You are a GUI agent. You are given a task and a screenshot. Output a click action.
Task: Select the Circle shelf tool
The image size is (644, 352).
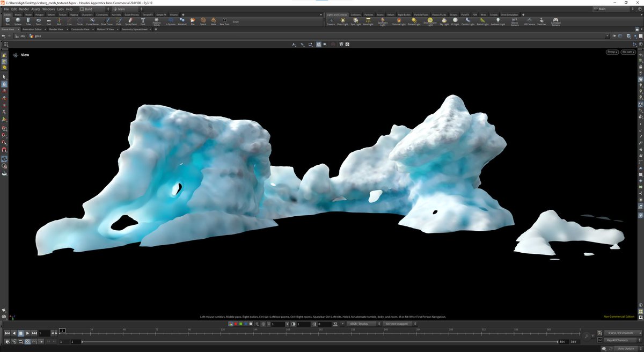pyautogui.click(x=79, y=21)
